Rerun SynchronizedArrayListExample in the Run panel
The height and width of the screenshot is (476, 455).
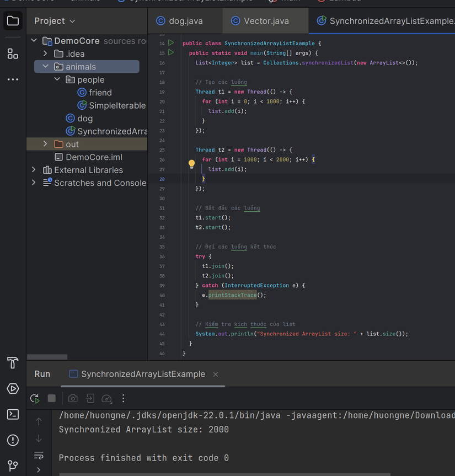click(34, 398)
